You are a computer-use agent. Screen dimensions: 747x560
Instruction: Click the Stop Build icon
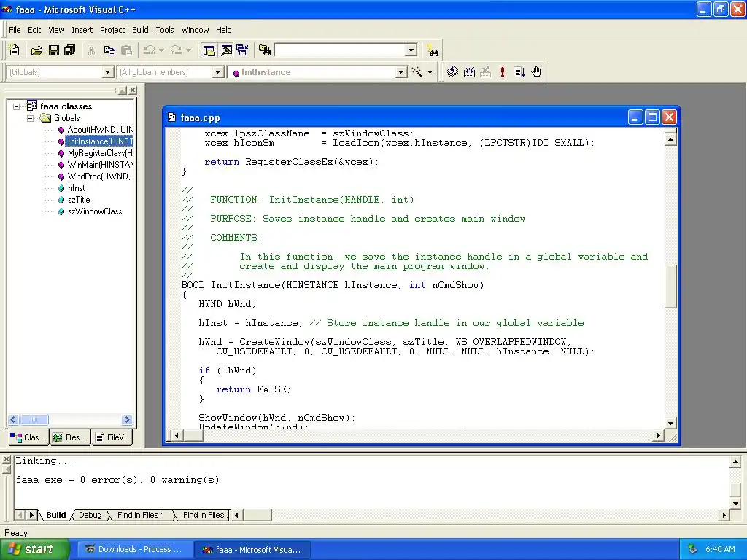tap(485, 72)
